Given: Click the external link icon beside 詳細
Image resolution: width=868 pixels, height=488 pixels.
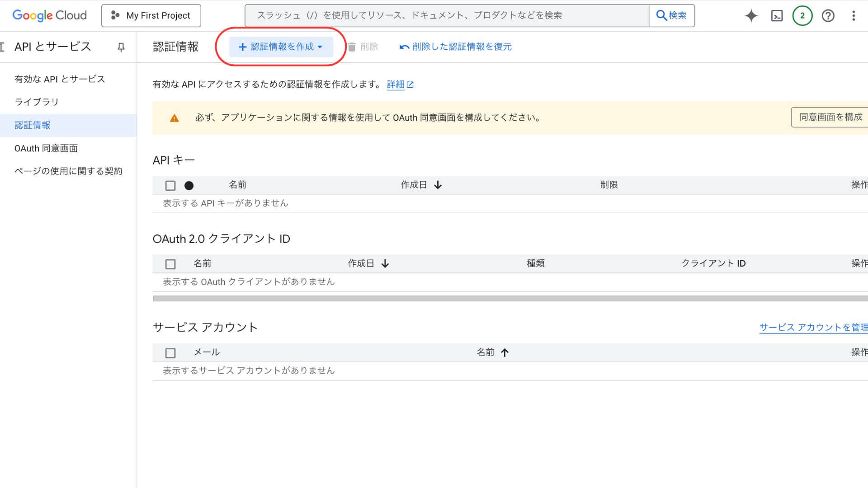Looking at the screenshot, I should click(410, 84).
